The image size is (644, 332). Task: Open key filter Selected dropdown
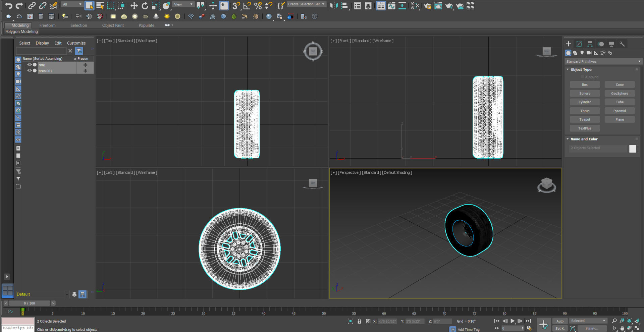(x=588, y=321)
